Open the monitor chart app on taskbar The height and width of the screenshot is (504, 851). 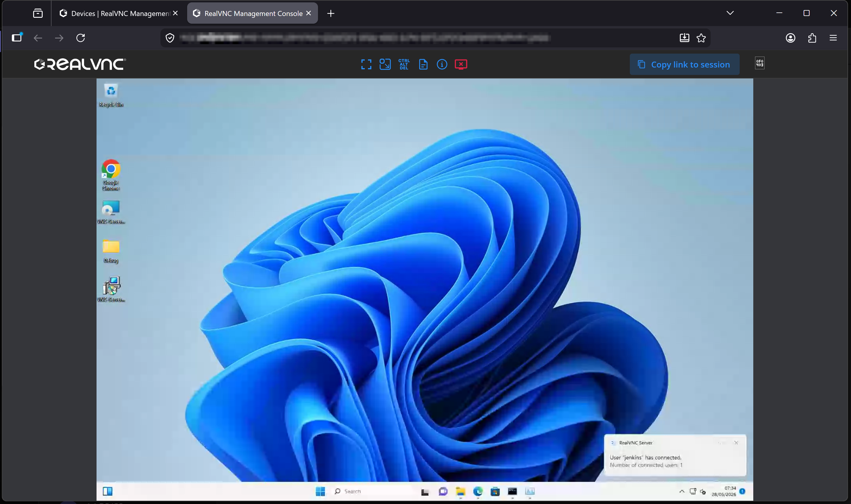point(530,491)
